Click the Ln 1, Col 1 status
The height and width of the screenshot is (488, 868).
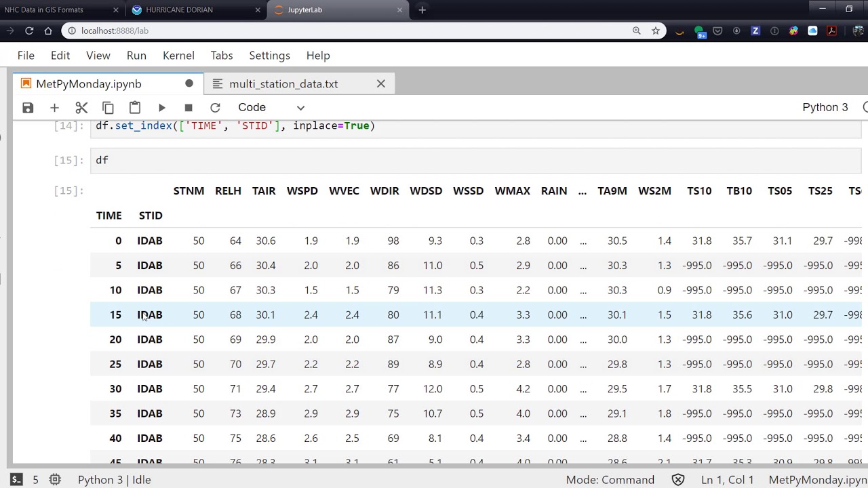point(728,480)
